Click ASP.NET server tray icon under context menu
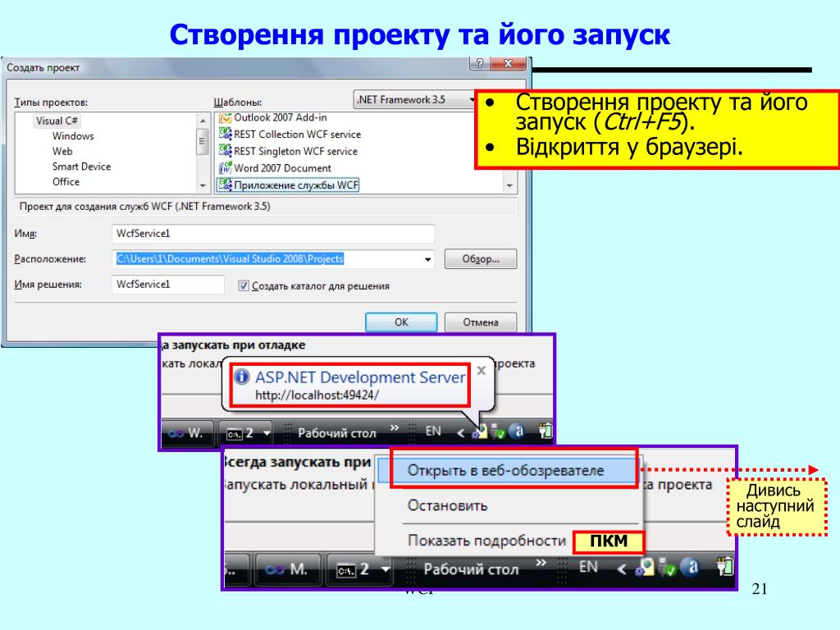This screenshot has width=840, height=630. click(x=645, y=568)
